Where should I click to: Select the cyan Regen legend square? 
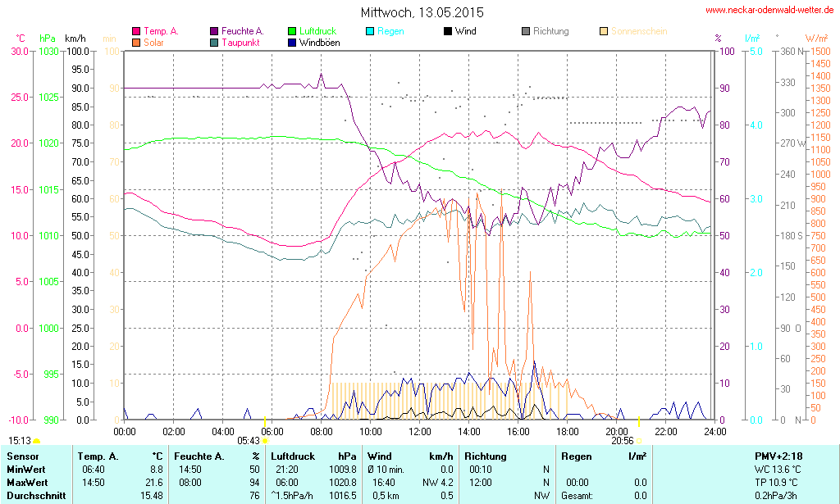(370, 31)
